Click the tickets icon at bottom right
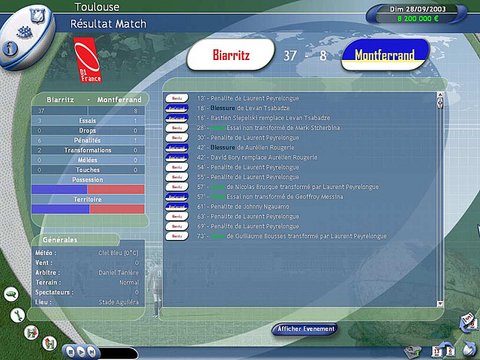480x360 pixels. click(x=413, y=351)
